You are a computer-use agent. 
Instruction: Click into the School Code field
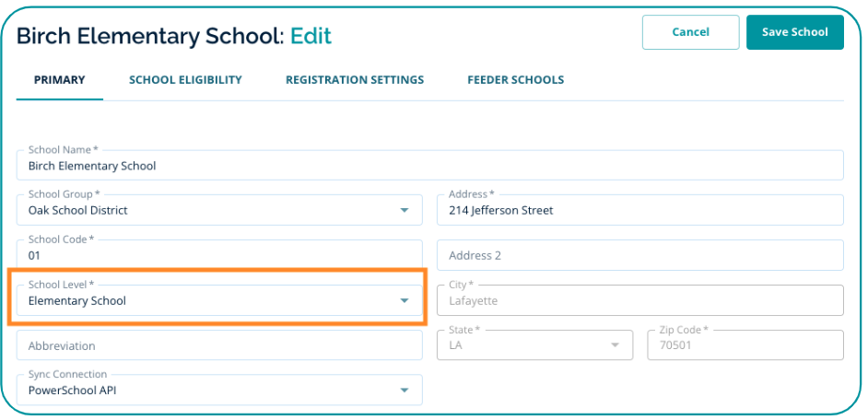point(219,255)
